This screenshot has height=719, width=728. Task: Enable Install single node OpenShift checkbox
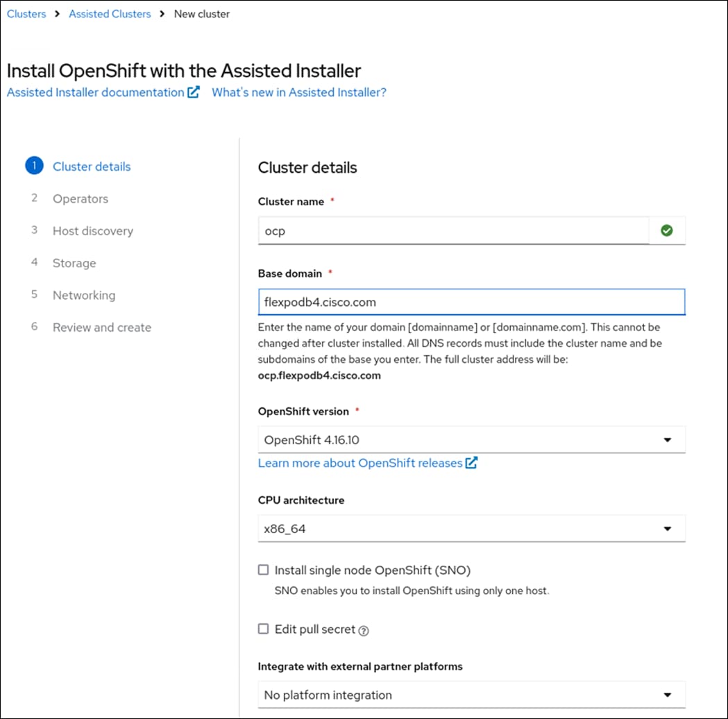coord(263,570)
